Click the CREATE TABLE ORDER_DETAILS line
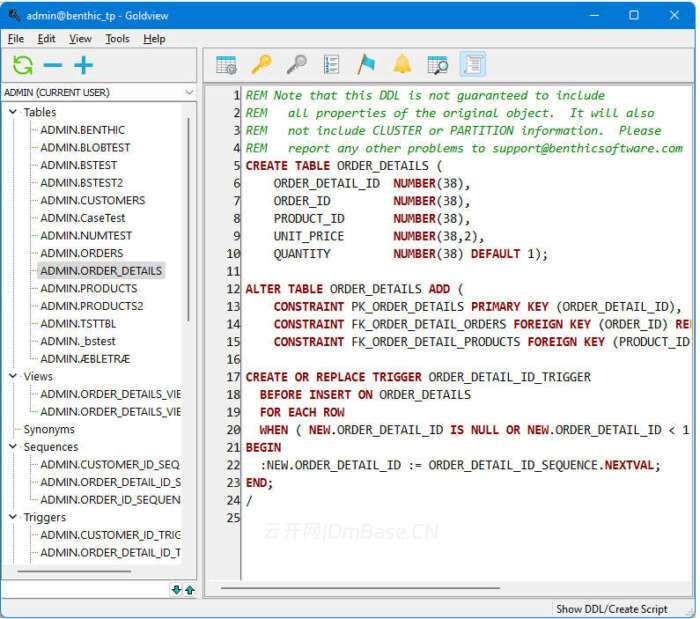Screen dimensions: 700x619 (x=343, y=166)
